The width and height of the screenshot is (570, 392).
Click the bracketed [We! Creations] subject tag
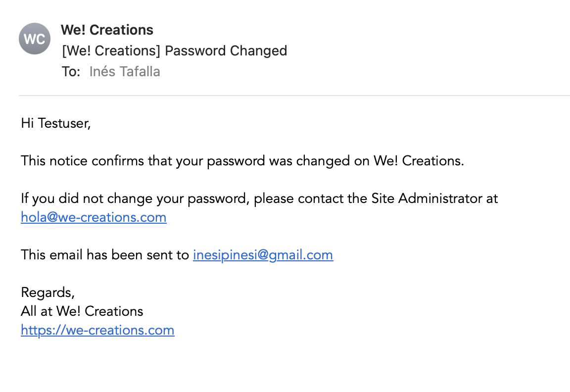click(x=111, y=50)
